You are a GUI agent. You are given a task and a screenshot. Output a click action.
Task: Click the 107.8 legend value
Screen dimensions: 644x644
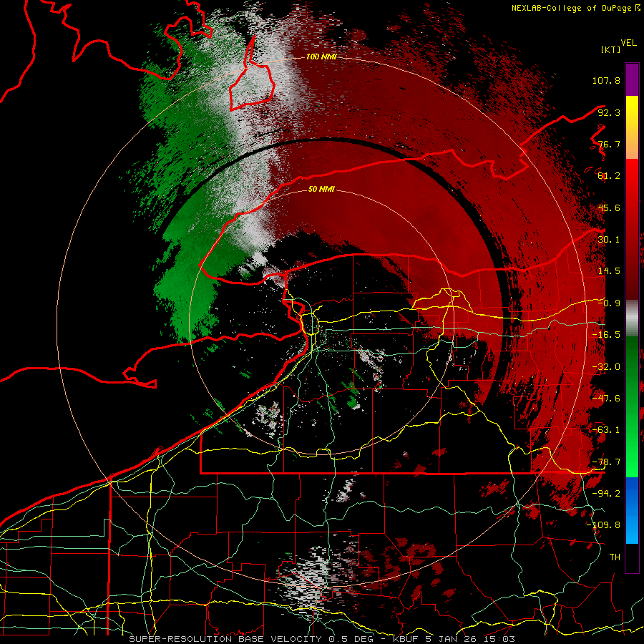[x=606, y=80]
